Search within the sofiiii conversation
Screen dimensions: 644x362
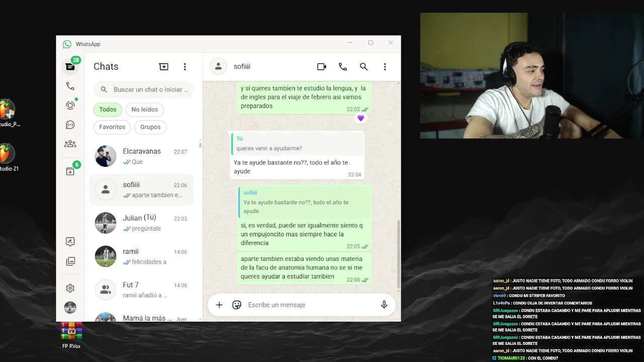(364, 66)
